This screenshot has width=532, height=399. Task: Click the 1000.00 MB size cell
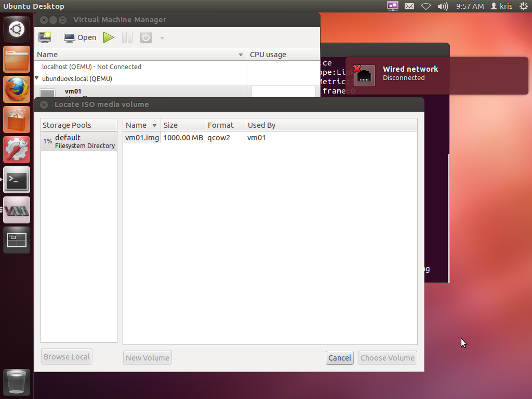[183, 138]
